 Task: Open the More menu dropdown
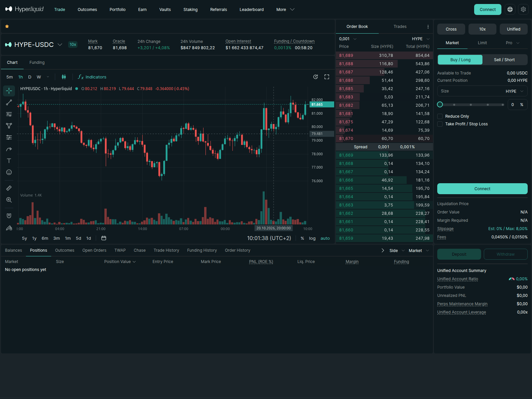(x=285, y=10)
